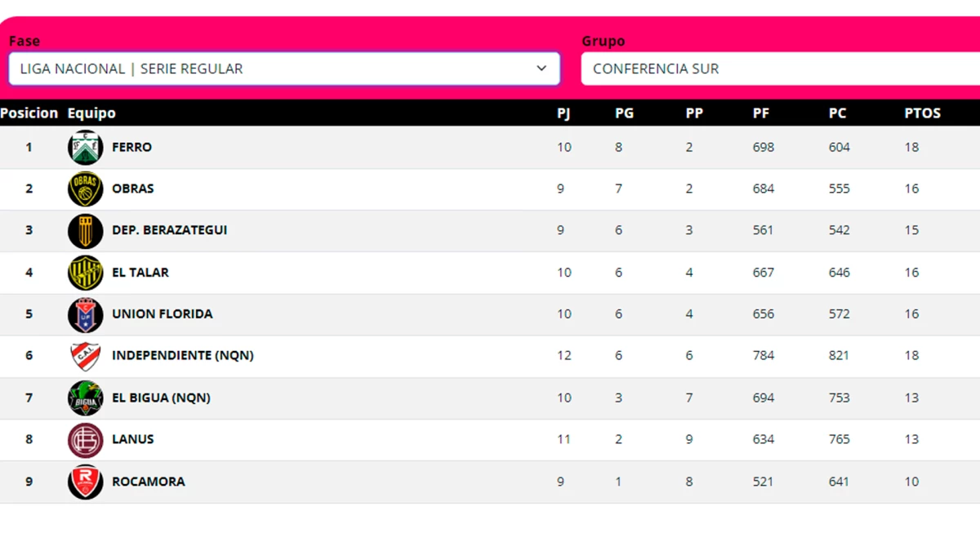Click the Ferro team logo
980x551 pixels.
pos(85,148)
